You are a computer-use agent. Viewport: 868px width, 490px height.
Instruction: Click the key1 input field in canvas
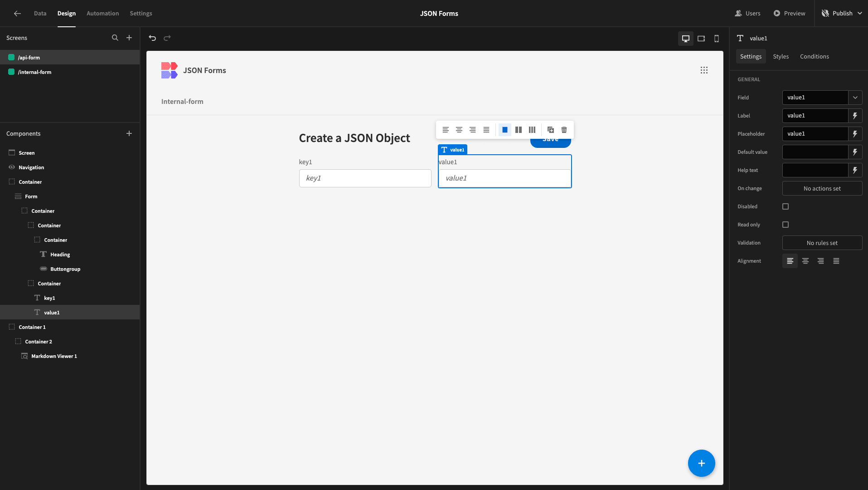[x=365, y=178]
